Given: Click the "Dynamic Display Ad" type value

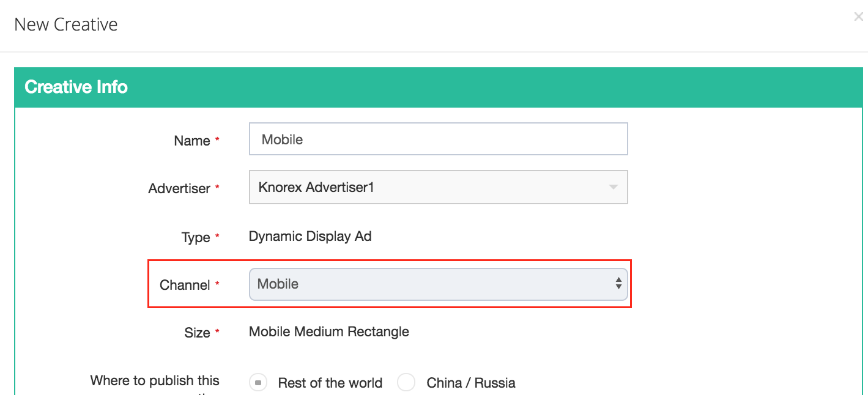Looking at the screenshot, I should tap(310, 236).
